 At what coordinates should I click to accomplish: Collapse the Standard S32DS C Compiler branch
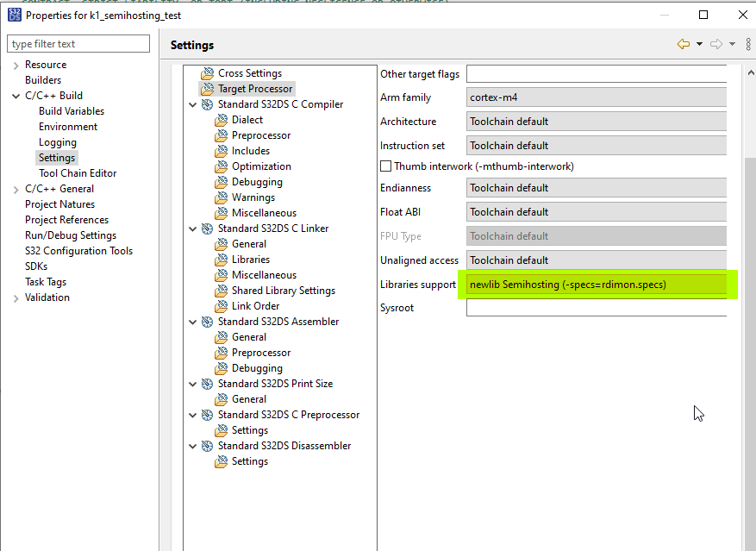pyautogui.click(x=193, y=103)
